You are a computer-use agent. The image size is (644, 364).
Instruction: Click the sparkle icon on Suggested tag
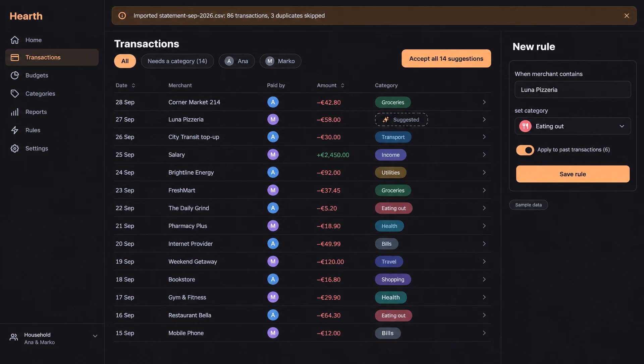[x=386, y=120]
